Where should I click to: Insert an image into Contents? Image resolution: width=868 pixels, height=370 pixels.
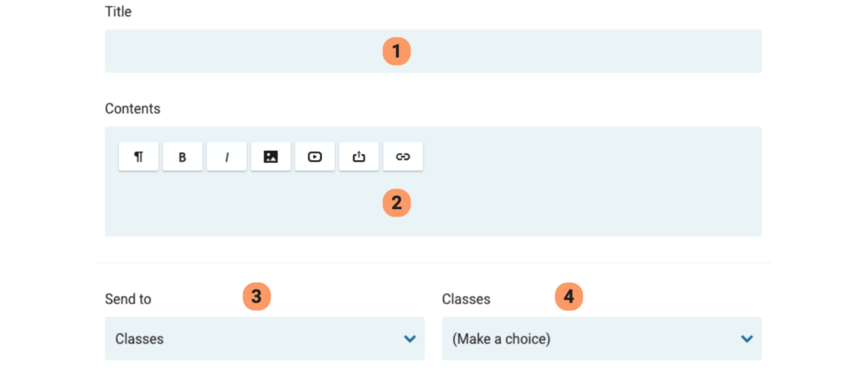(x=271, y=157)
